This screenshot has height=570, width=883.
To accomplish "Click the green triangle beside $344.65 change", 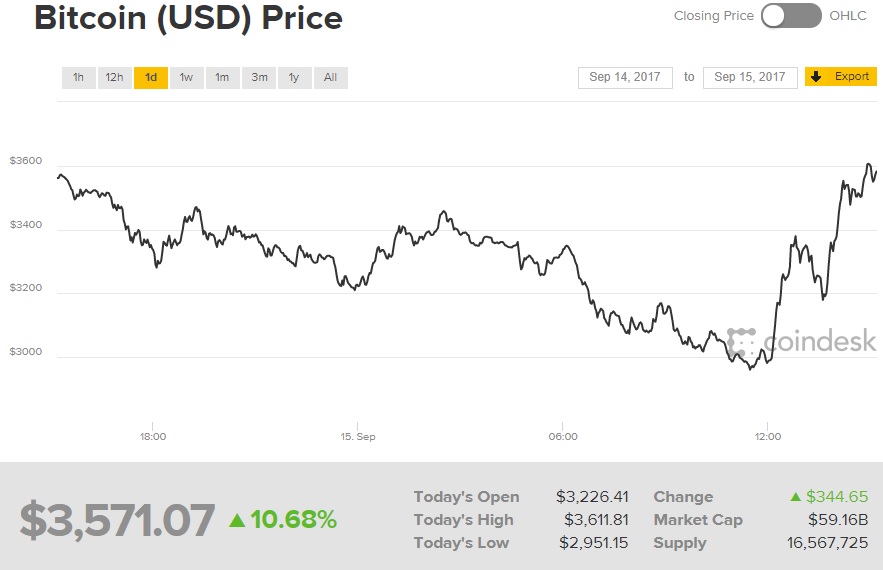I will point(796,497).
